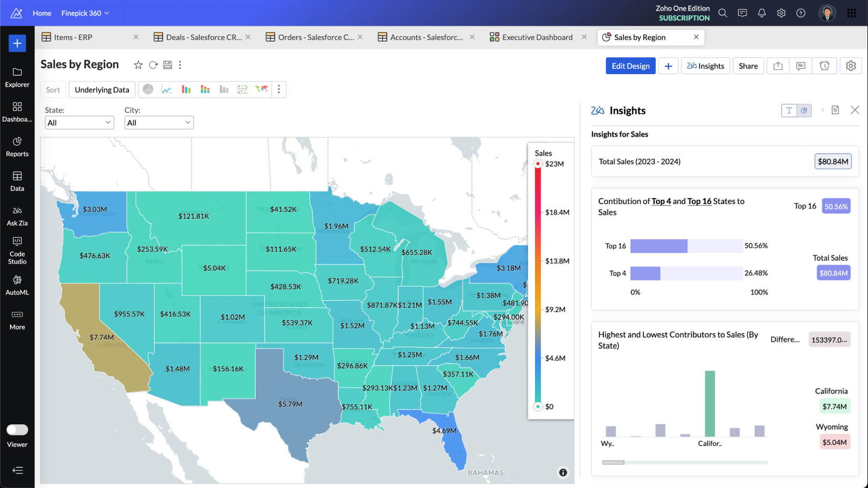This screenshot has width=868, height=488.
Task: Refresh the Sales by Region report
Action: tap(153, 65)
